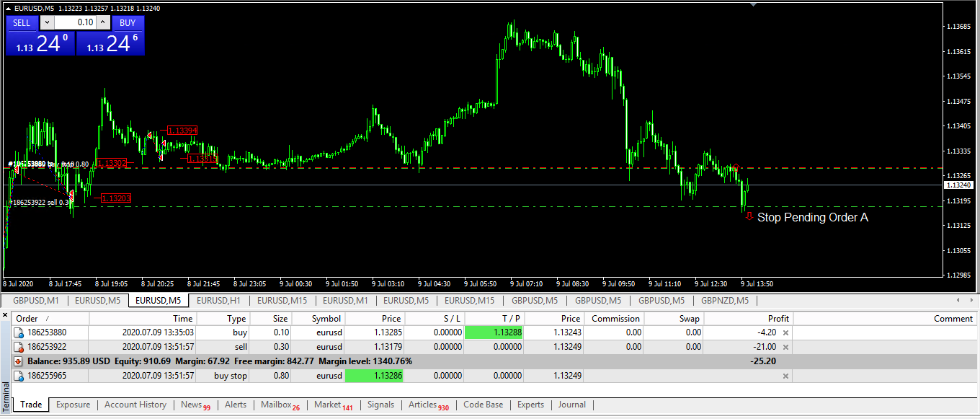This screenshot has width=980, height=419.
Task: Sort by the Commission column header
Action: pos(614,318)
